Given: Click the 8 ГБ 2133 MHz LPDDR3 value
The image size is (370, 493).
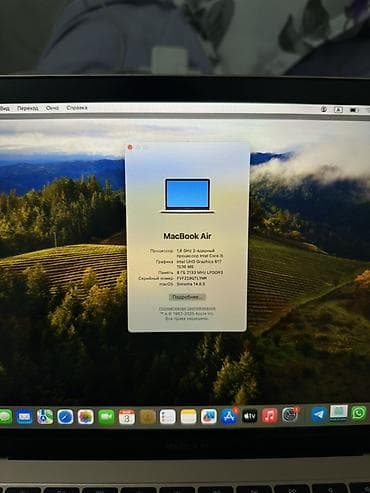Looking at the screenshot, I should pos(200,272).
